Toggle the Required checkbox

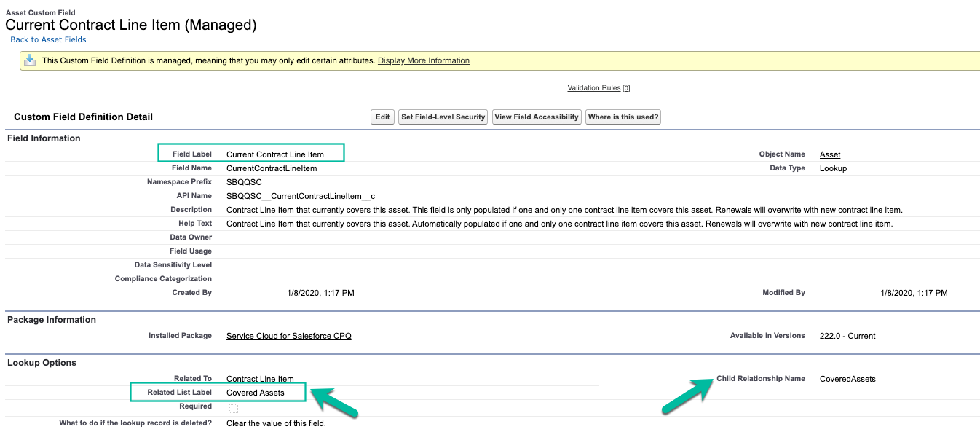tap(233, 408)
